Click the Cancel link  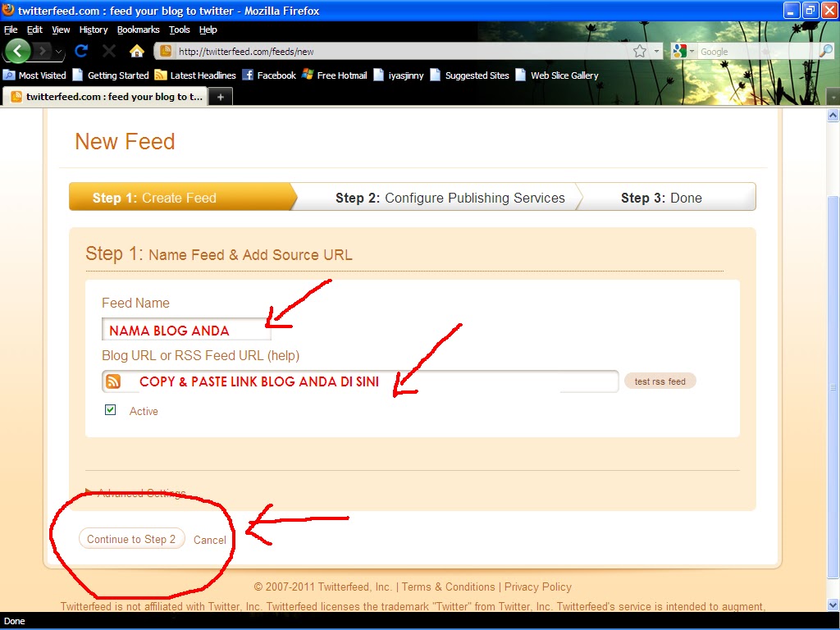(209, 540)
